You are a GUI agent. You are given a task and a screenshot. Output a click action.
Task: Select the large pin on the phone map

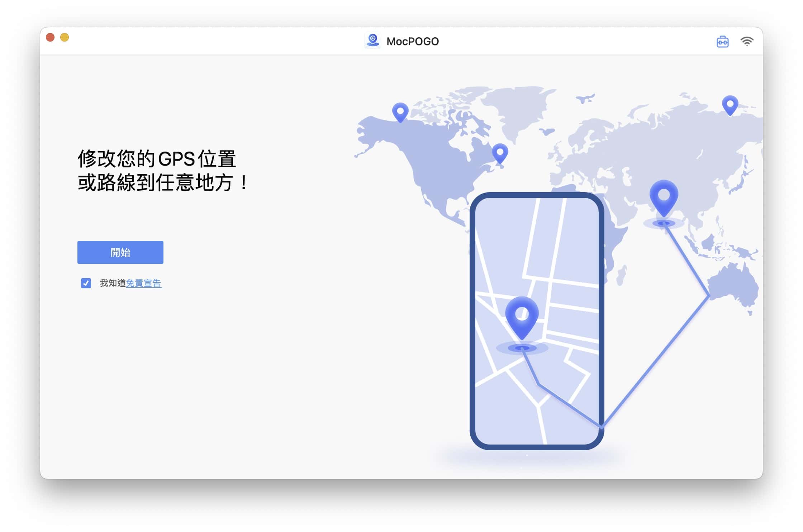522,315
